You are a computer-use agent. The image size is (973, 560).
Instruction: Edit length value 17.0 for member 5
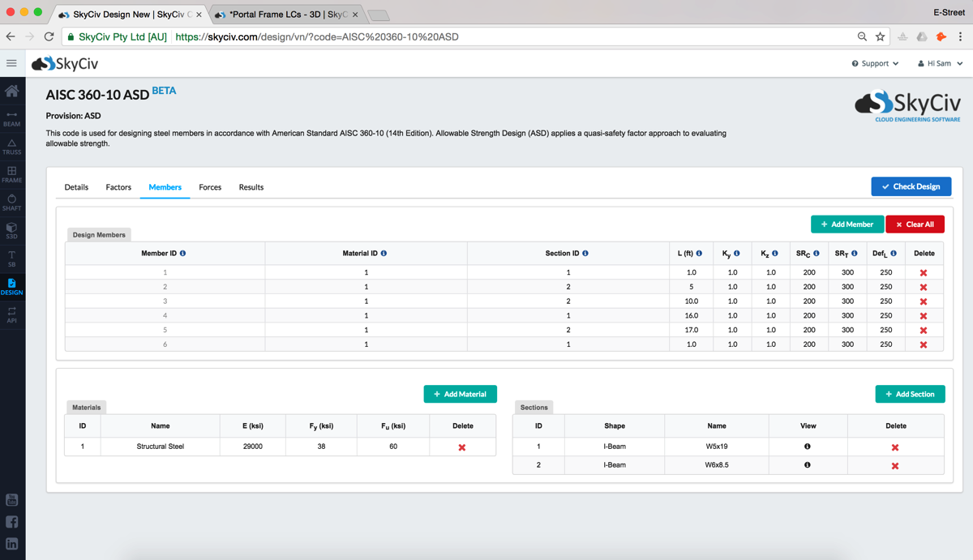click(692, 330)
